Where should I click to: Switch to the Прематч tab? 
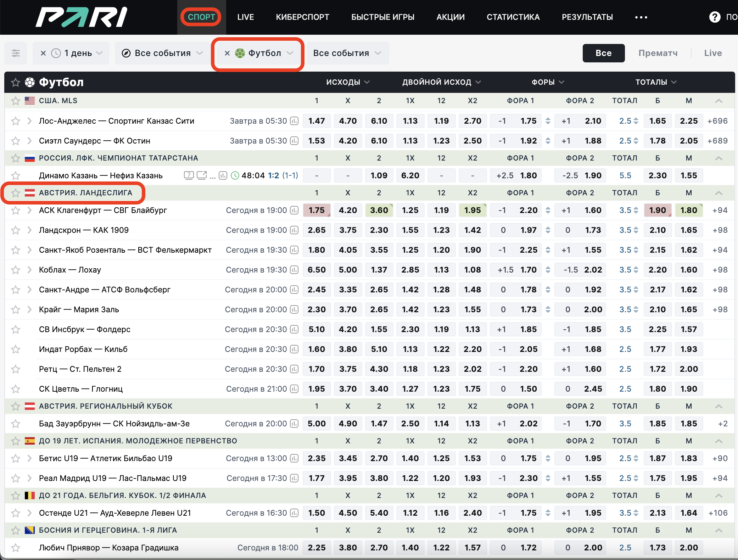coord(658,53)
